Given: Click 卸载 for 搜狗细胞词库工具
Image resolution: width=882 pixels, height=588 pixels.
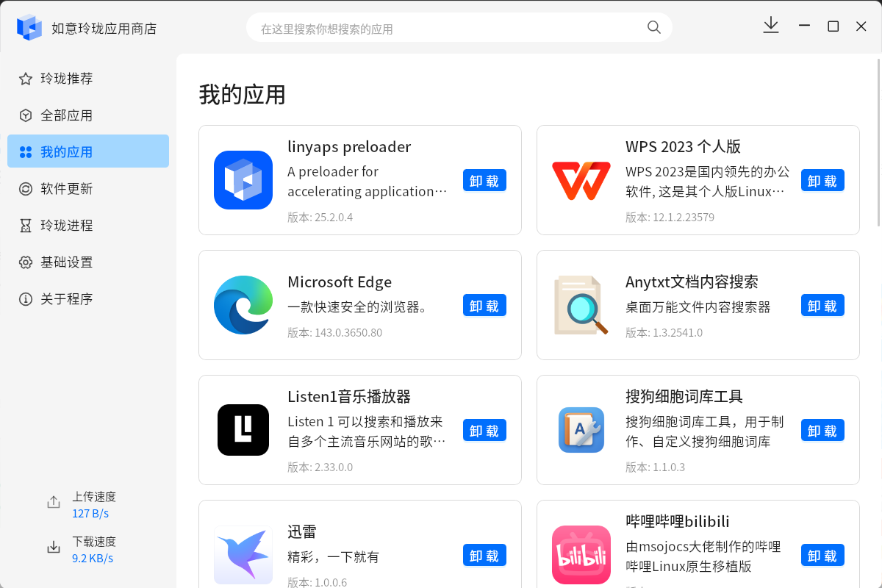Looking at the screenshot, I should coord(822,431).
